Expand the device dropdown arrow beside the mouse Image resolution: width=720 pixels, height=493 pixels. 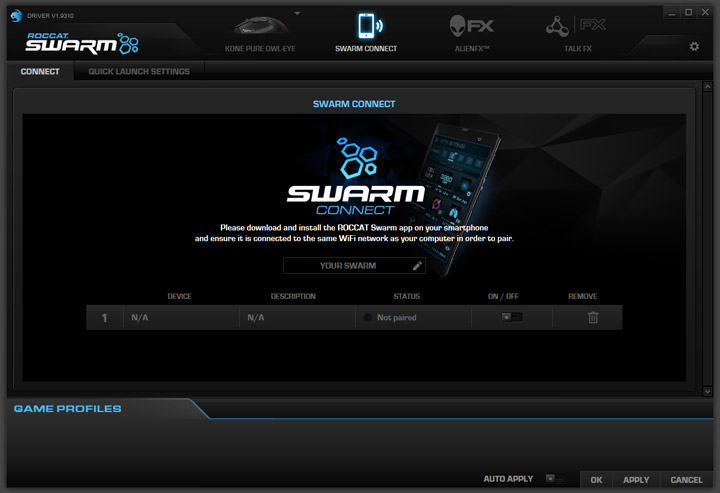pos(297,13)
